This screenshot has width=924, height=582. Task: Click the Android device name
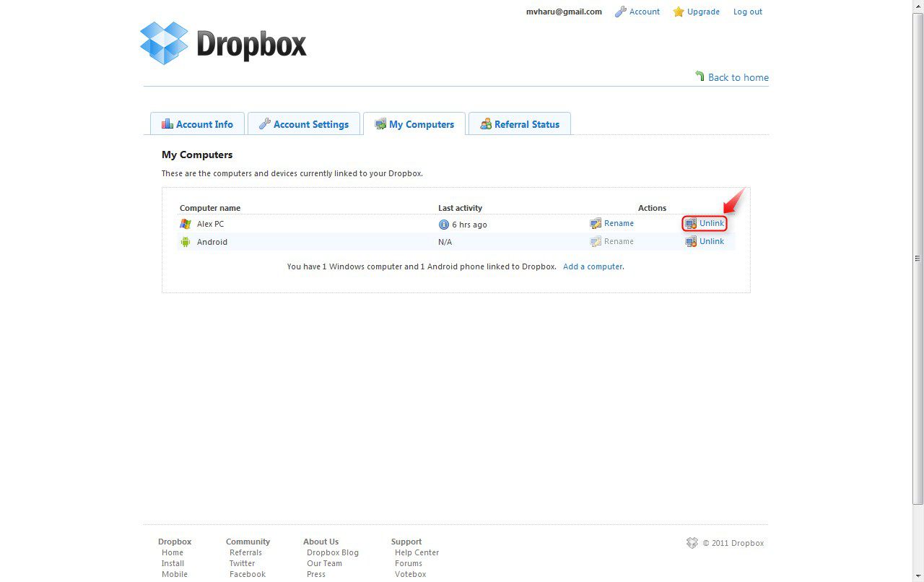[x=212, y=242]
